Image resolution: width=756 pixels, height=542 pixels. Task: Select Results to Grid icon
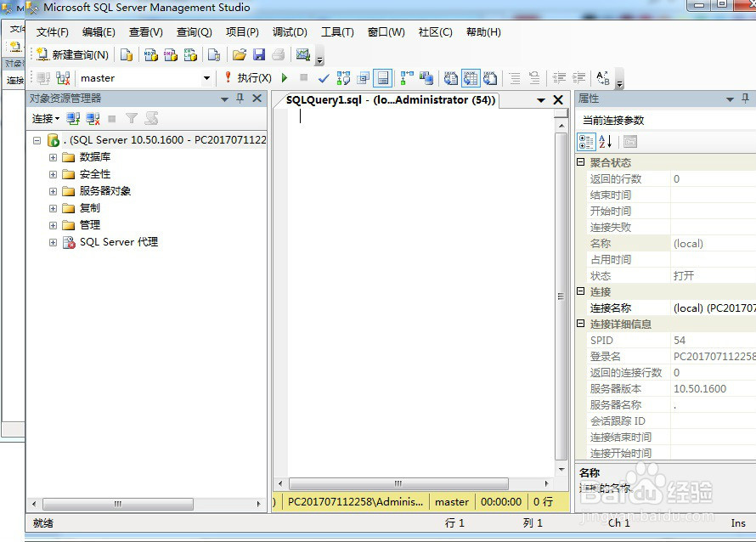click(x=471, y=78)
